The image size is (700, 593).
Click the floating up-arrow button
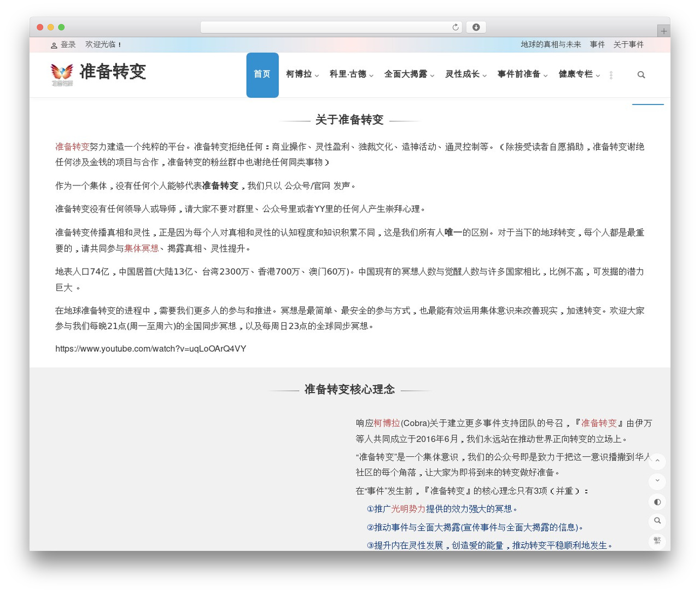657,461
